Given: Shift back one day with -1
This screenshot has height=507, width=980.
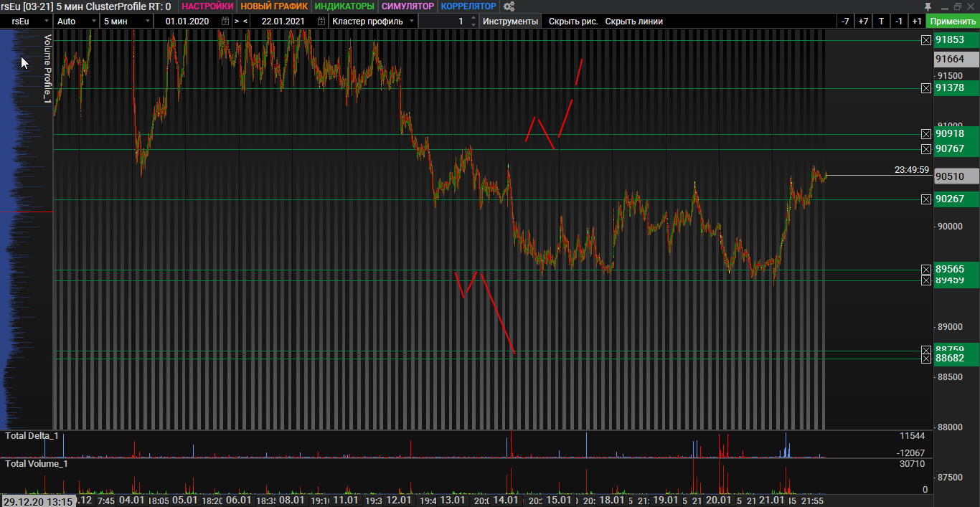Looking at the screenshot, I should pyautogui.click(x=899, y=22).
